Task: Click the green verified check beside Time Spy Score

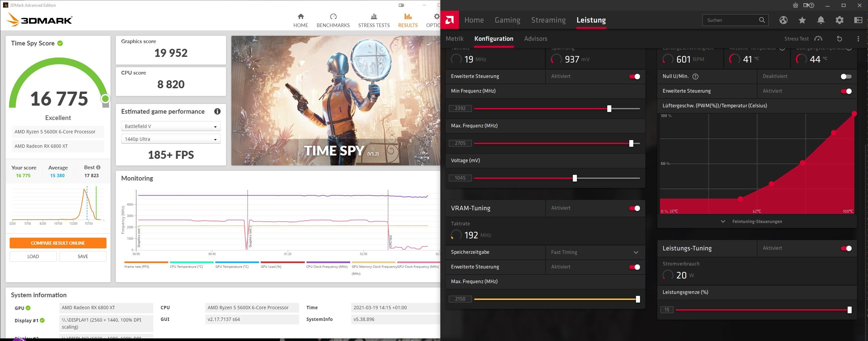Action: pos(60,43)
